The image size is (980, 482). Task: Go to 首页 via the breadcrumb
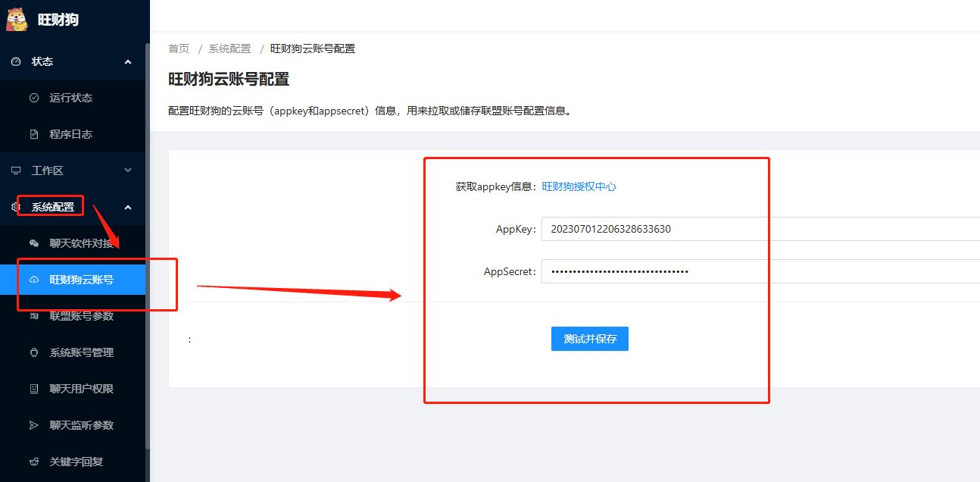(179, 49)
